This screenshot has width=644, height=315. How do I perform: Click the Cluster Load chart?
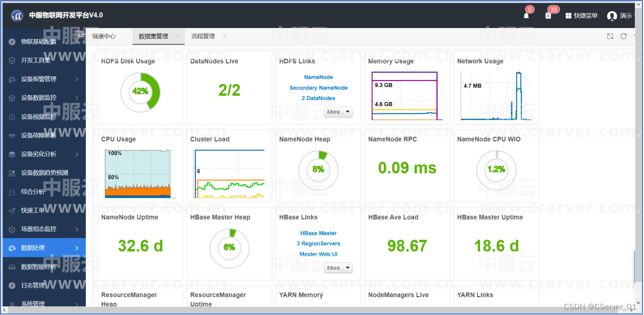[x=229, y=174]
